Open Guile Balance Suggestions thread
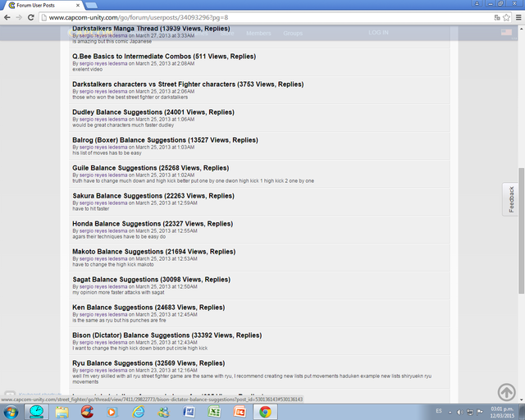 [x=151, y=168]
